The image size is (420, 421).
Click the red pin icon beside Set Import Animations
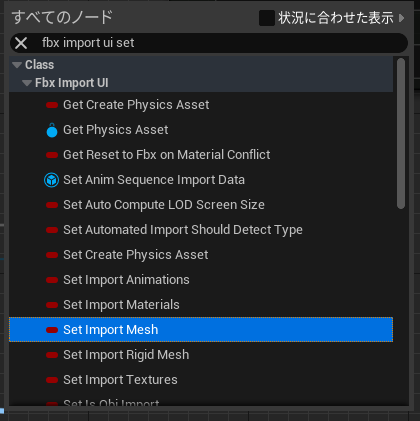52,280
